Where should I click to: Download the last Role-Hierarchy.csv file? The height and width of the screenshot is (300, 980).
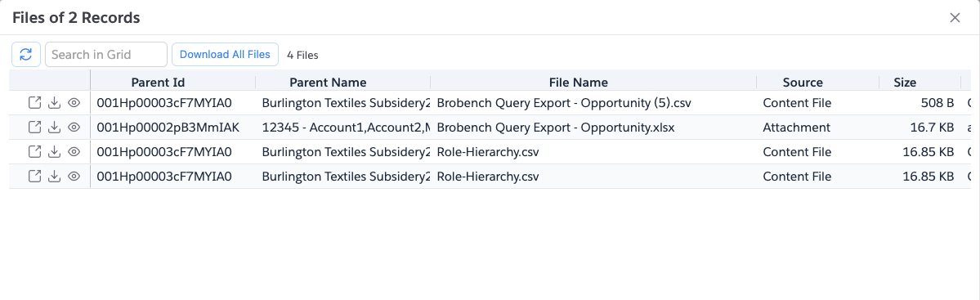(55, 177)
